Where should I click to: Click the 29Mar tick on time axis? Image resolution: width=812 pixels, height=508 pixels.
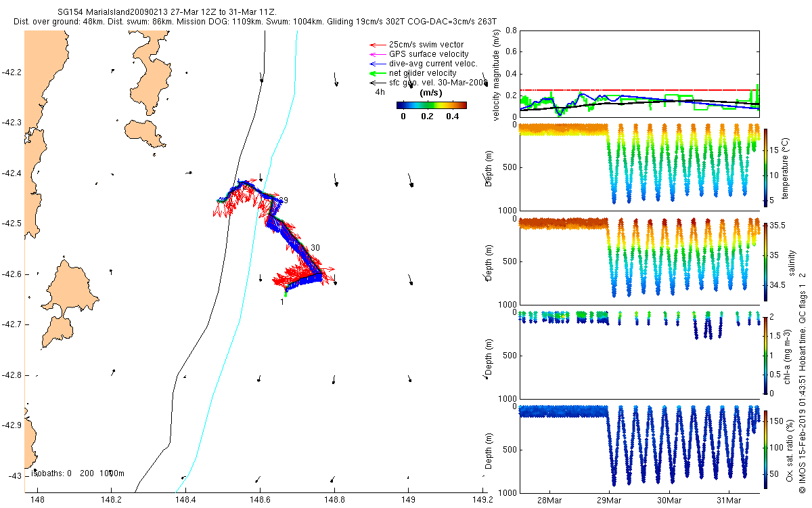tap(608, 500)
